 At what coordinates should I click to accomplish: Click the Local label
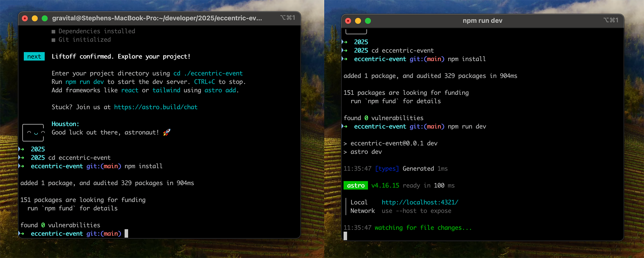359,202
